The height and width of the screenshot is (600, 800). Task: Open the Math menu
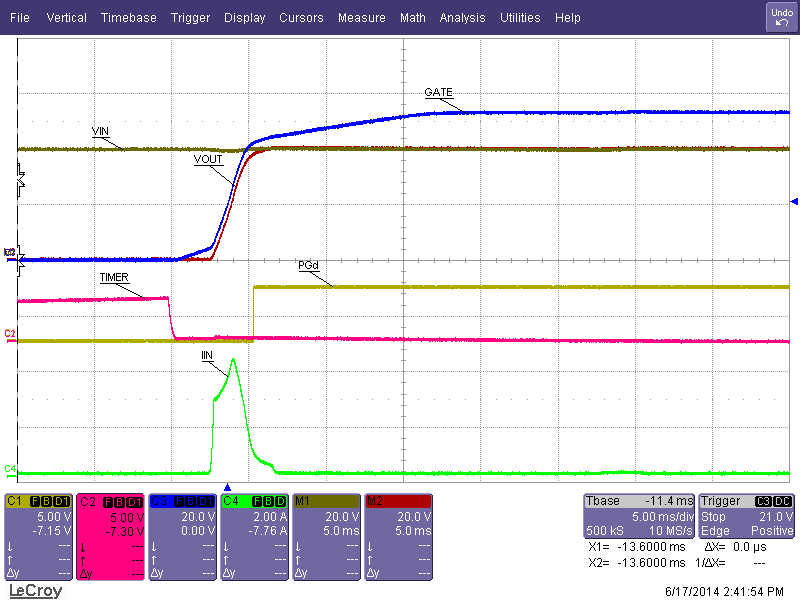412,18
